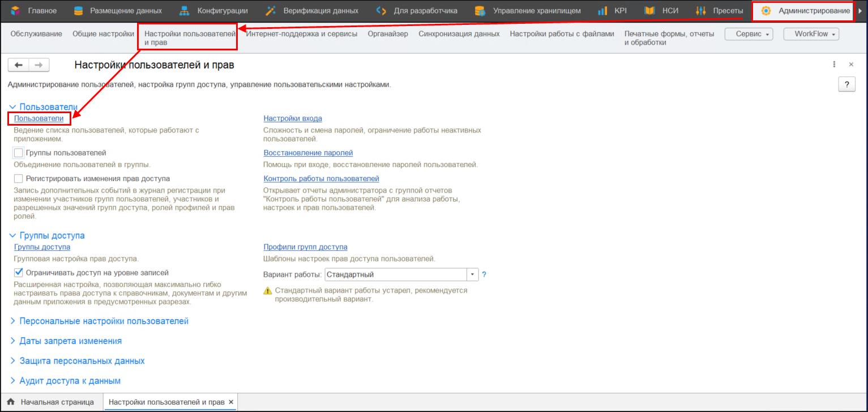Click the warning triangle icon
This screenshot has width=868, height=412.
(268, 291)
